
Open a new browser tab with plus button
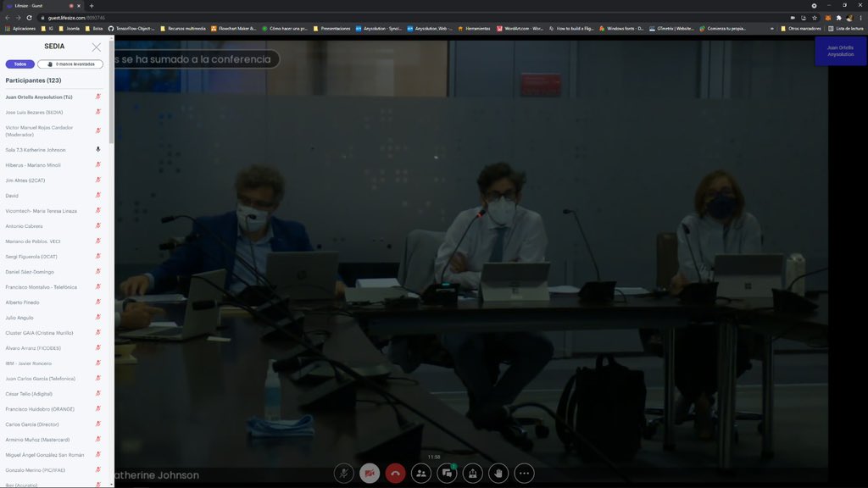point(92,6)
